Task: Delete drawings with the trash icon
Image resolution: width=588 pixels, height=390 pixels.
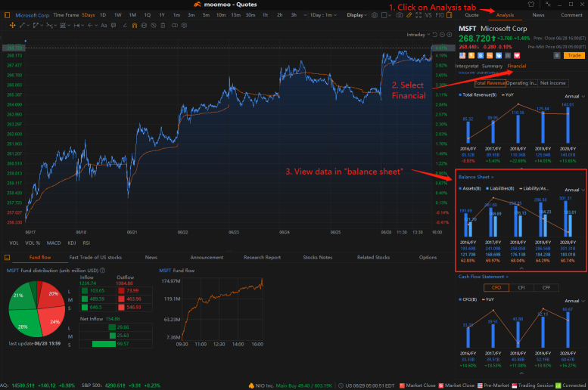Action: pyautogui.click(x=163, y=26)
